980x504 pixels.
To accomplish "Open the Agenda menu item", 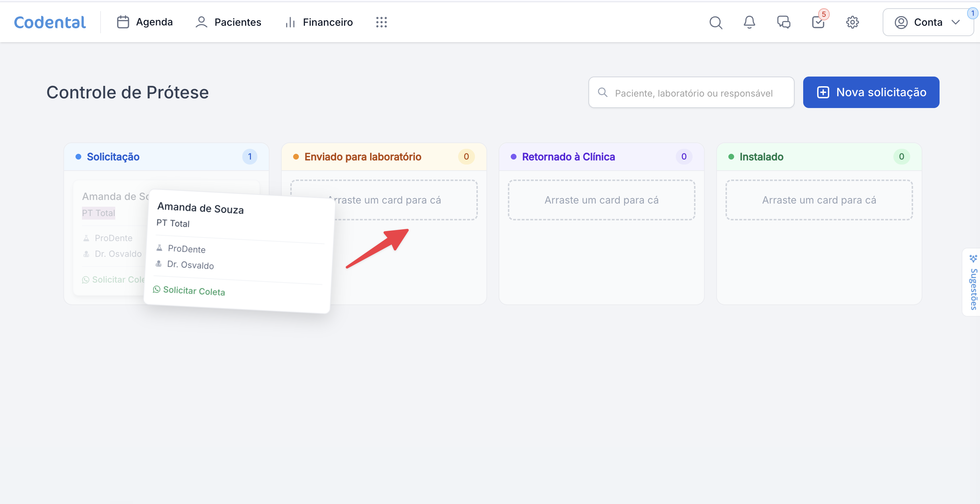I will 145,22.
